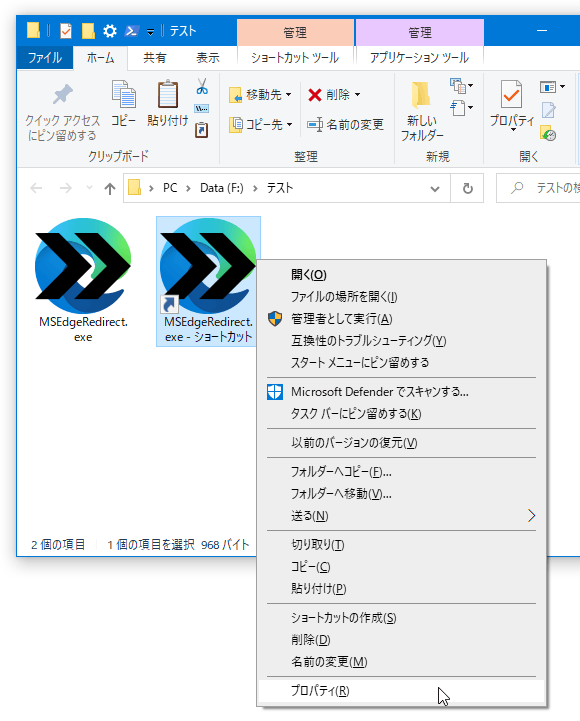Choose Microsoft Defender でスキャンする
The image size is (580, 721).
tap(402, 392)
